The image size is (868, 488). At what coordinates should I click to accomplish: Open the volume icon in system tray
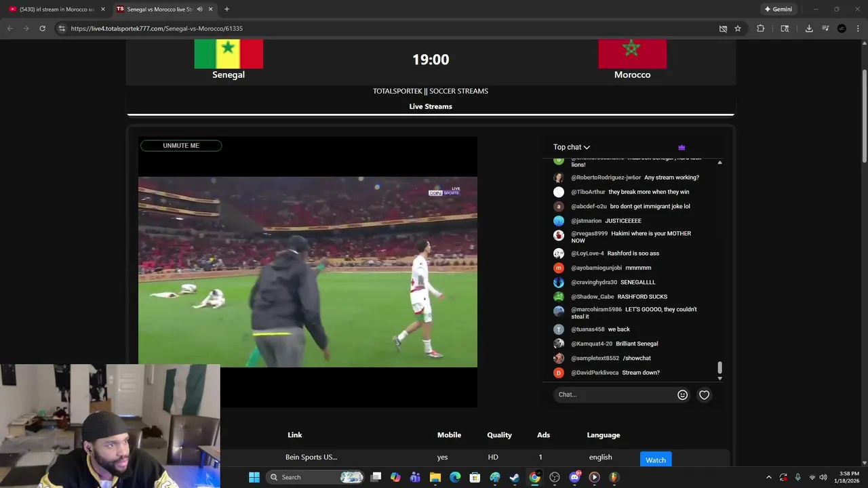(823, 477)
